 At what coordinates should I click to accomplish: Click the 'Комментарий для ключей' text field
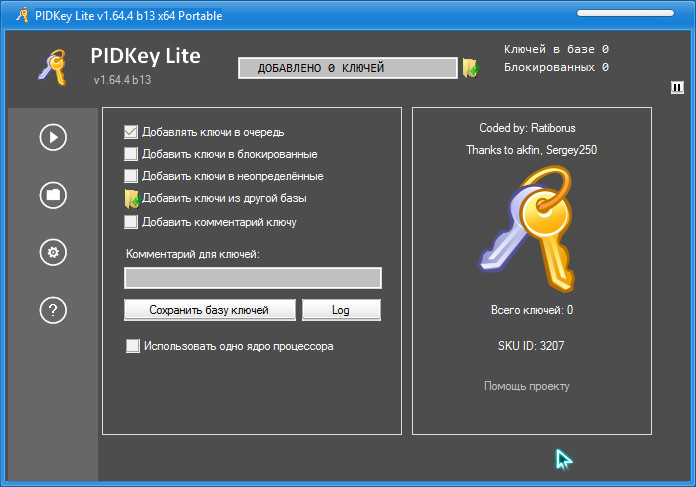[252, 278]
